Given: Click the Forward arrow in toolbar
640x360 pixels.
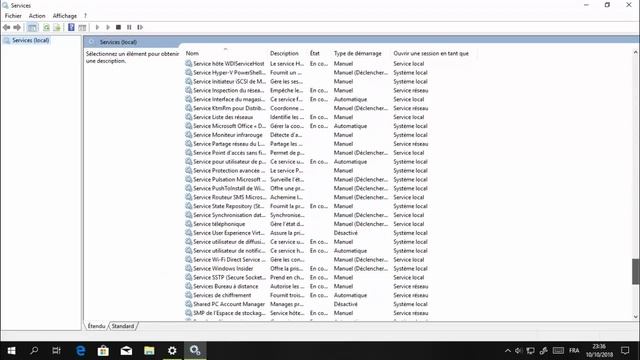Looking at the screenshot, I should point(17,27).
